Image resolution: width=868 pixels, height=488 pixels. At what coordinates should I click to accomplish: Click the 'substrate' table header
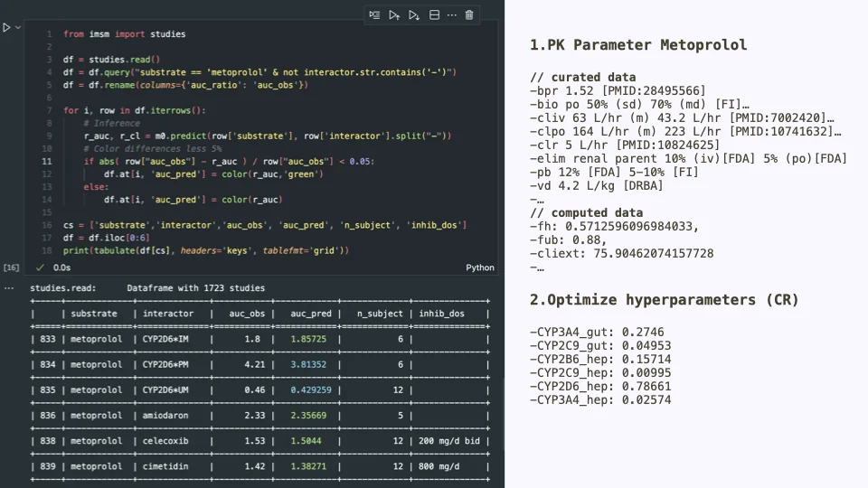94,314
